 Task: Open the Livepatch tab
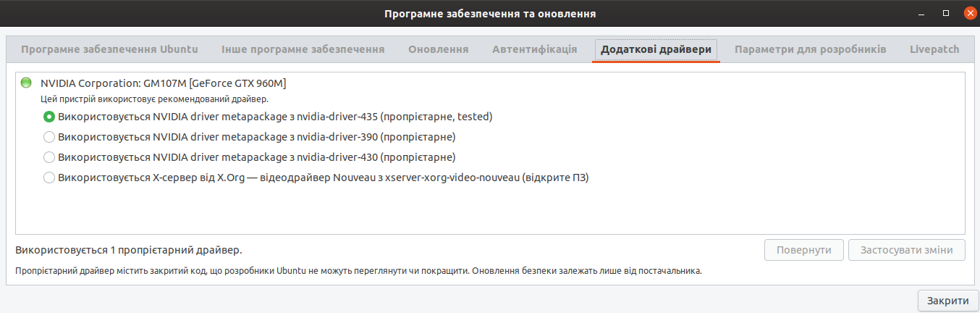point(934,49)
